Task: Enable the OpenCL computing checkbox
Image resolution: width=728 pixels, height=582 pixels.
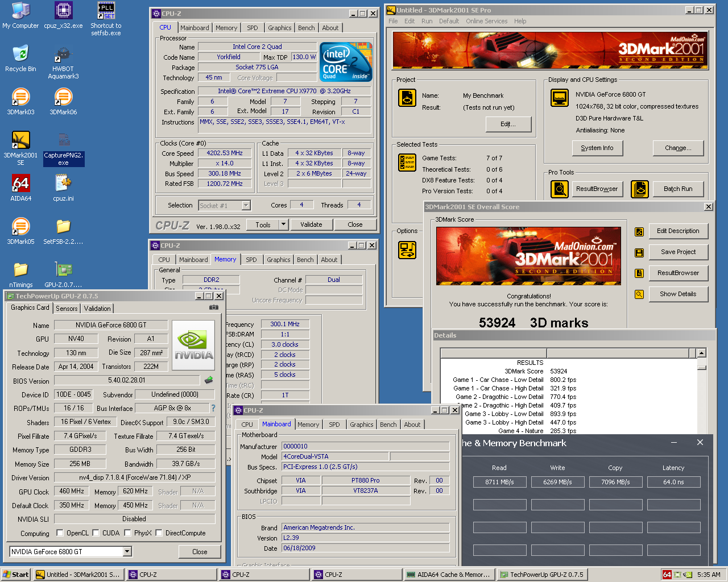Action: pyautogui.click(x=60, y=533)
